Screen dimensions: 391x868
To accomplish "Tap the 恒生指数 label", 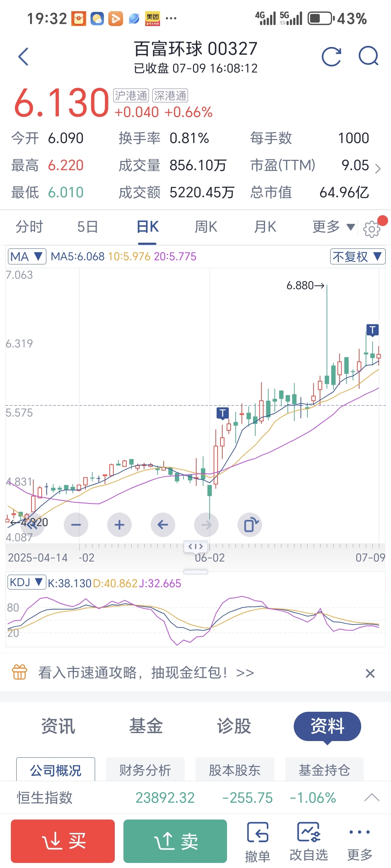I will 45,797.
